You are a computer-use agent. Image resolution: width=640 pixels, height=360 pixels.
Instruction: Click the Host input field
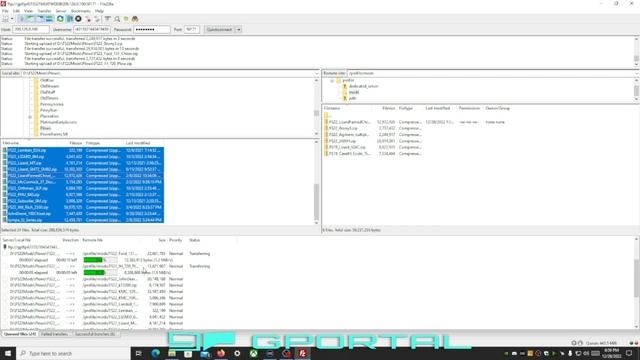click(x=31, y=29)
